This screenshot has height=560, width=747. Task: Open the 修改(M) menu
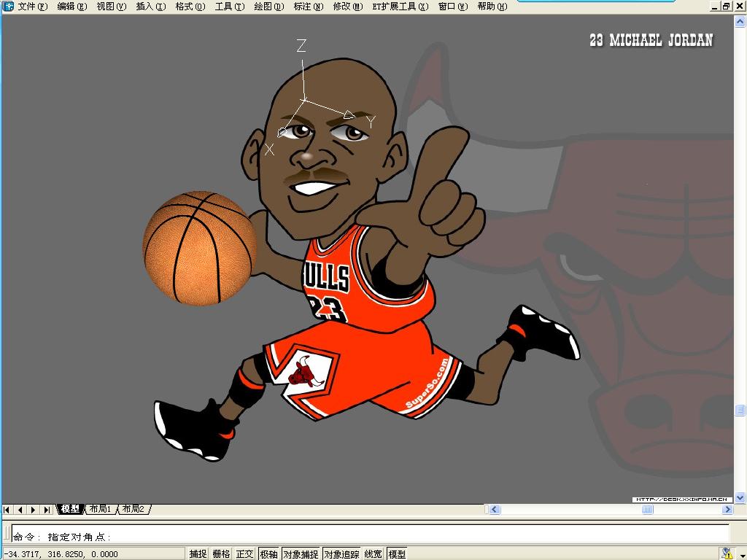pyautogui.click(x=348, y=6)
